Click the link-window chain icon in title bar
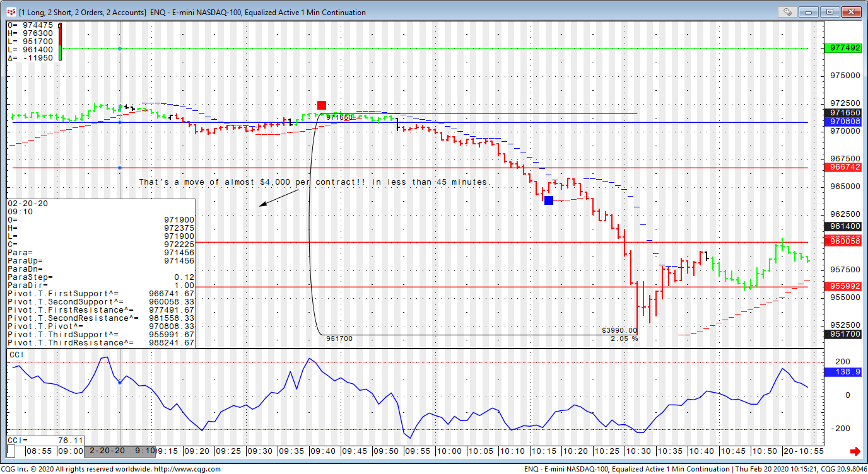The height and width of the screenshot is (474, 868). pos(788,11)
